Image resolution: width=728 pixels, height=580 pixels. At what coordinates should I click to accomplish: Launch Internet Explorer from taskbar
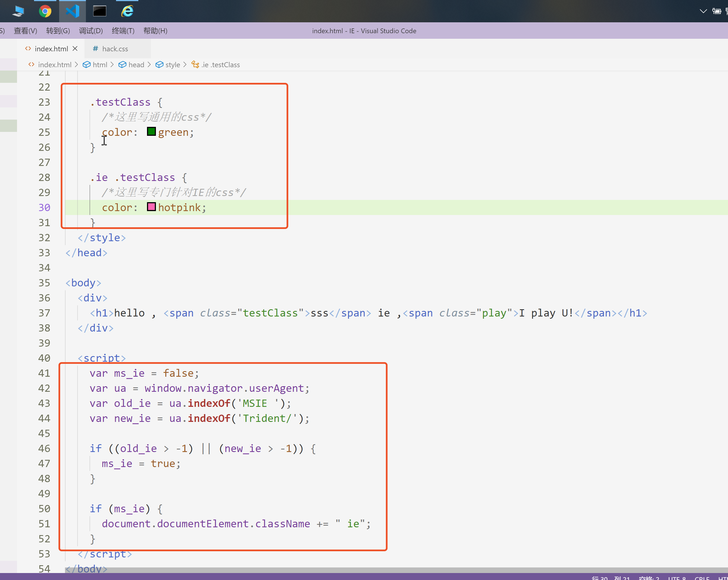pos(127,11)
